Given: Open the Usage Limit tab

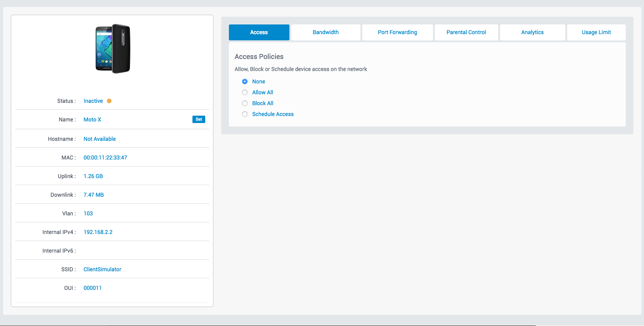Looking at the screenshot, I should 596,32.
